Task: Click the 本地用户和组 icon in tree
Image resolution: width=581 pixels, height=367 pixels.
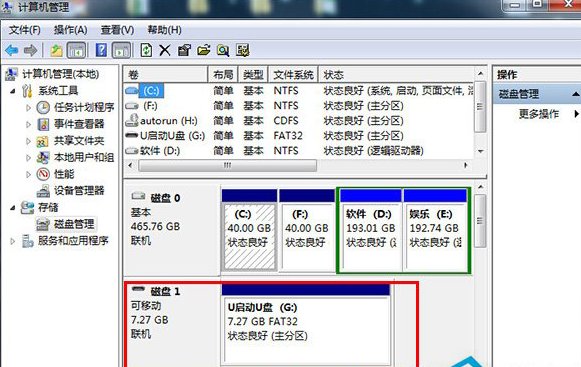Action: 43,158
